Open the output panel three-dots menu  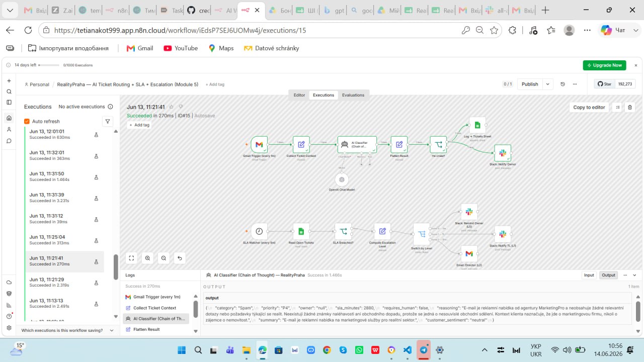click(625, 275)
